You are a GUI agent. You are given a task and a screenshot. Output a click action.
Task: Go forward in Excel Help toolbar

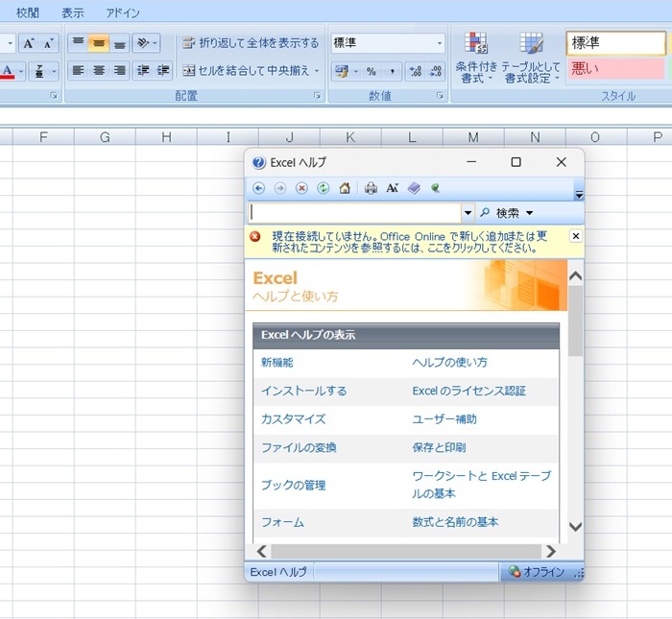coord(280,188)
